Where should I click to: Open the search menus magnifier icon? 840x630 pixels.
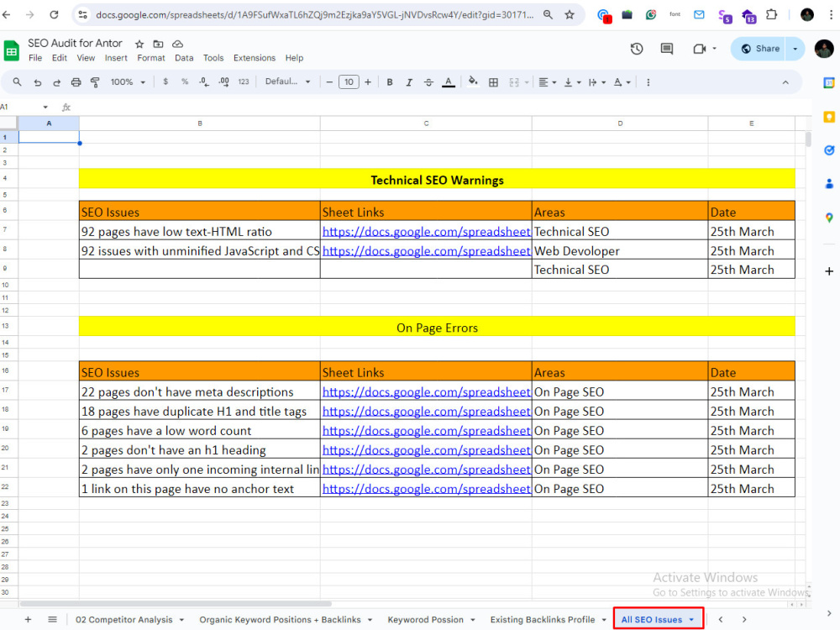(17, 82)
